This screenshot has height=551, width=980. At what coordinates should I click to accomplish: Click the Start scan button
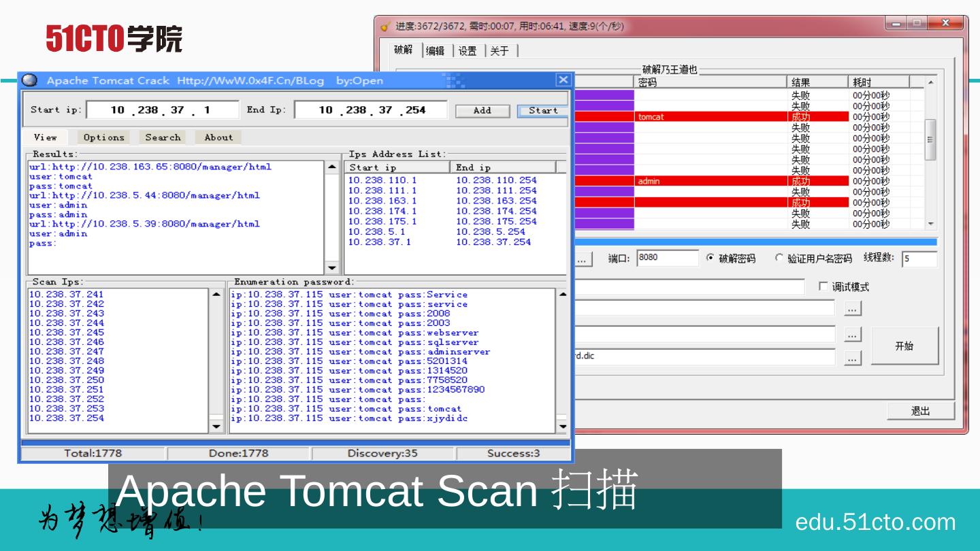coord(543,110)
